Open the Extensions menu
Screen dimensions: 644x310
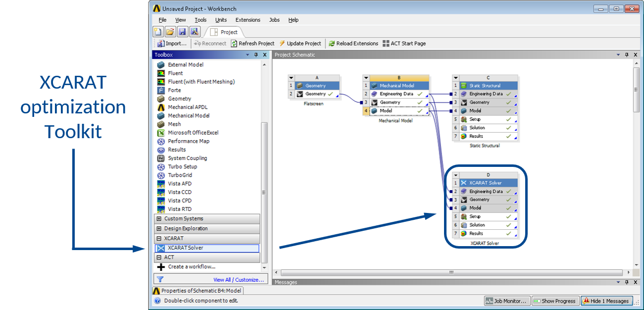(x=248, y=20)
